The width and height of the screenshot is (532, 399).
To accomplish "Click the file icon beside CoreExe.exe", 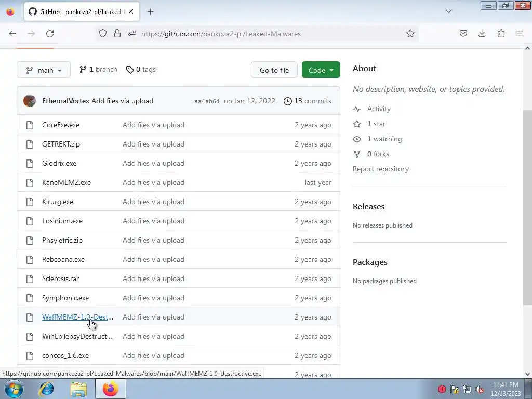I will tap(30, 125).
